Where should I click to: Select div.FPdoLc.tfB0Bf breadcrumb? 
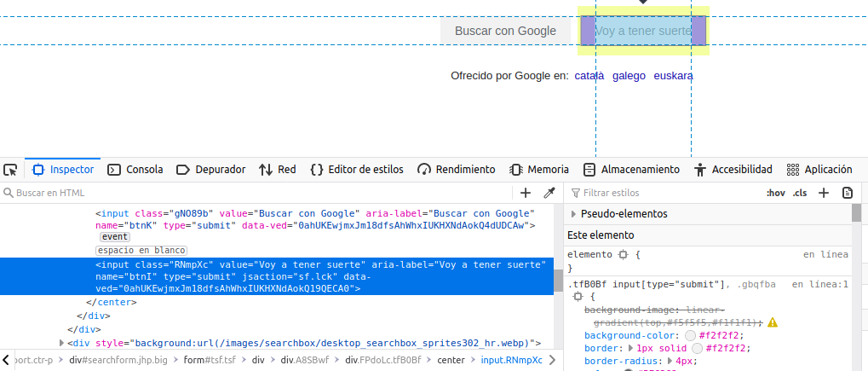383,360
